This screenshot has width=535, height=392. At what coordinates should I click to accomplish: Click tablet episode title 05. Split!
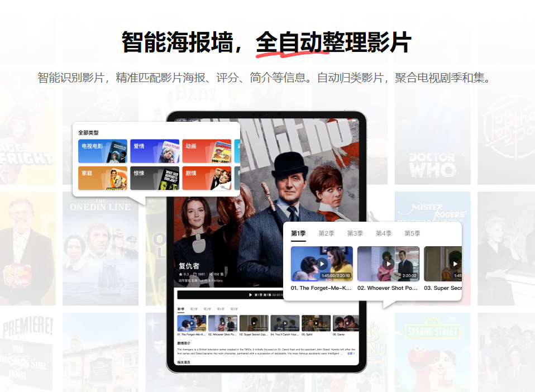point(307,334)
